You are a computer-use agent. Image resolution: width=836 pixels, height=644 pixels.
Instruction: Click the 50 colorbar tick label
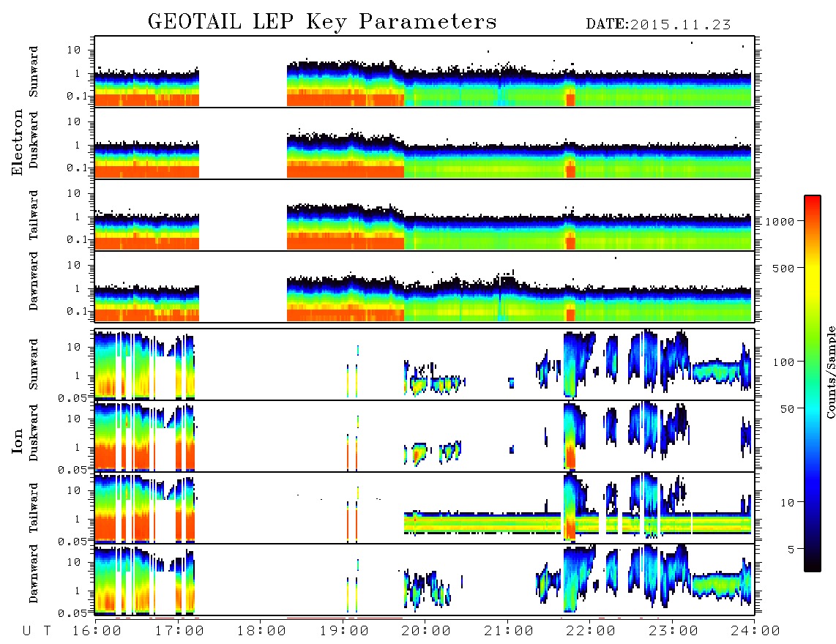coord(787,409)
